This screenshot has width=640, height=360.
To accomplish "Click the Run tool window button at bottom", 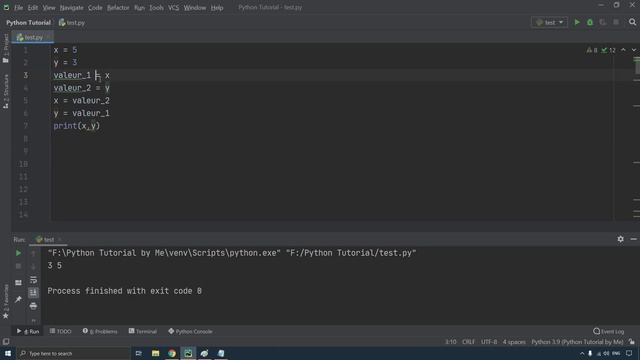I will (28, 331).
